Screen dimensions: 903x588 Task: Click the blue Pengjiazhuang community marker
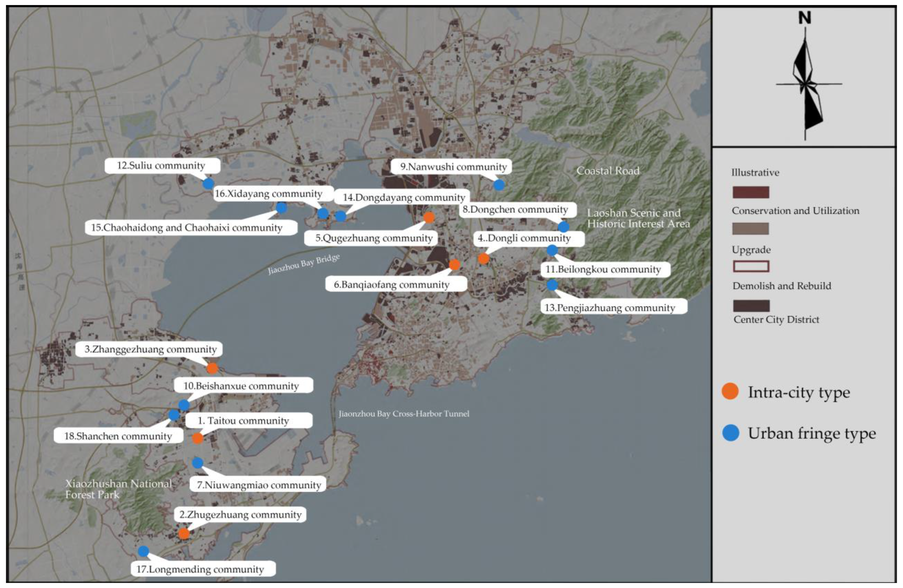[552, 285]
